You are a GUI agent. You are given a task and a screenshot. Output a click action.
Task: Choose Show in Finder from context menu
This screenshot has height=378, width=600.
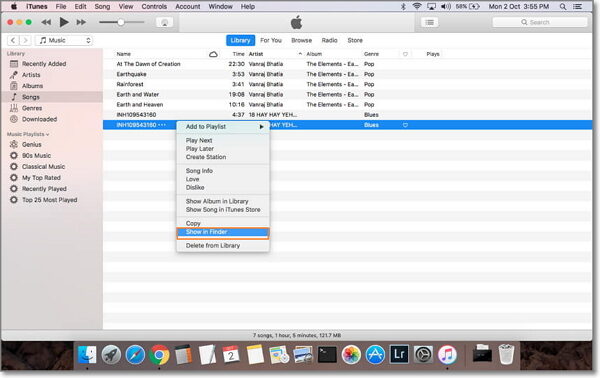(x=223, y=232)
